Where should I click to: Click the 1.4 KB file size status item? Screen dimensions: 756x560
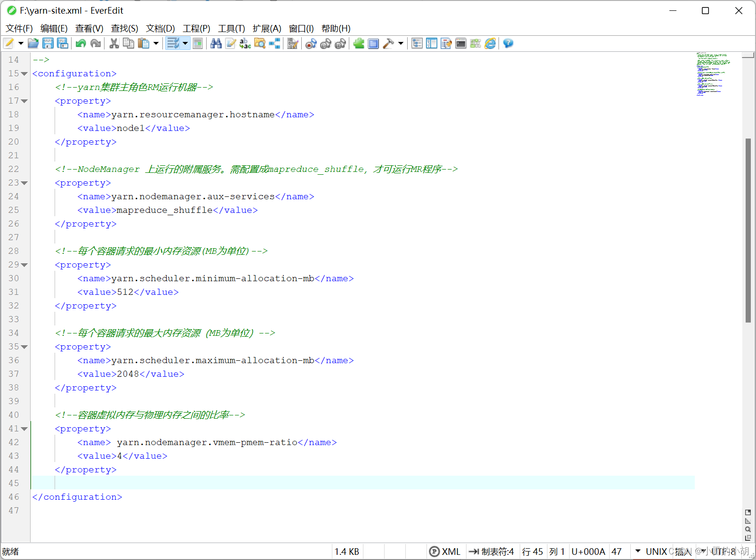(347, 552)
